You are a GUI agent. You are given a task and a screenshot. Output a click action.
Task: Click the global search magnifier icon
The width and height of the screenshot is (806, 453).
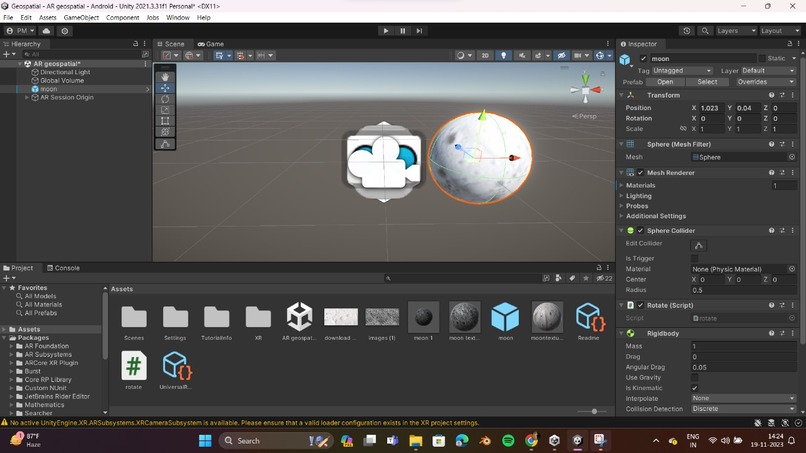(705, 31)
